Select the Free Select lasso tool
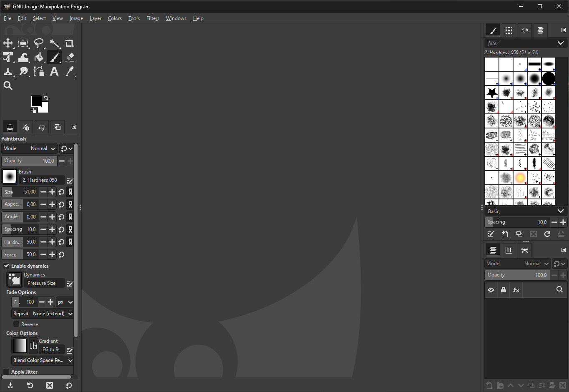Viewport: 569px width, 392px height. (x=39, y=43)
